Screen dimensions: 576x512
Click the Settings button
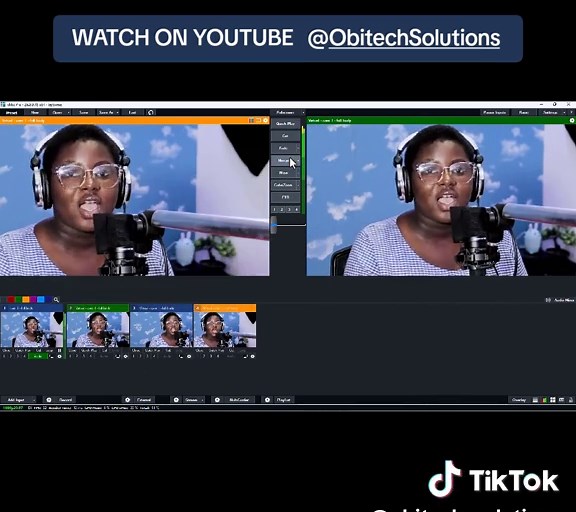click(x=550, y=112)
